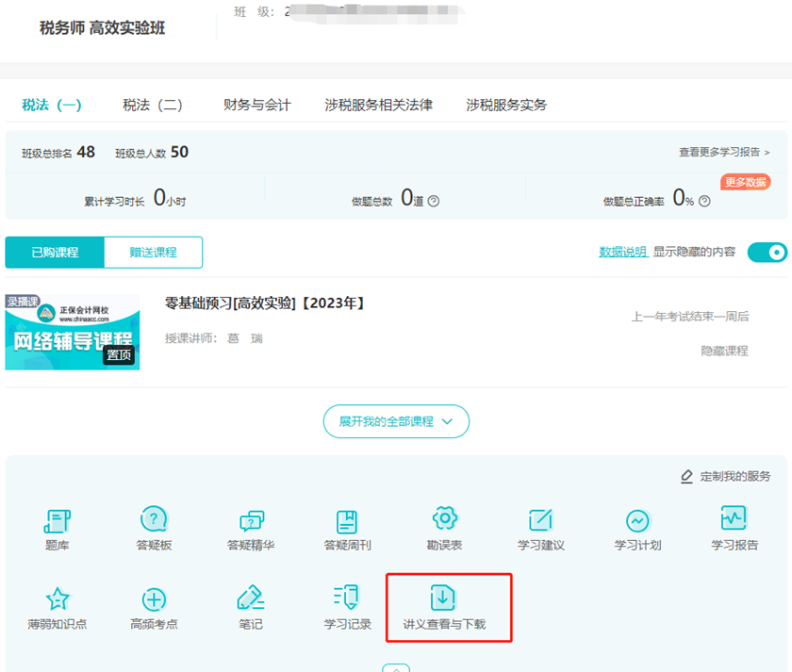
Task: Click the 学习建议 icon
Action: pos(540,521)
